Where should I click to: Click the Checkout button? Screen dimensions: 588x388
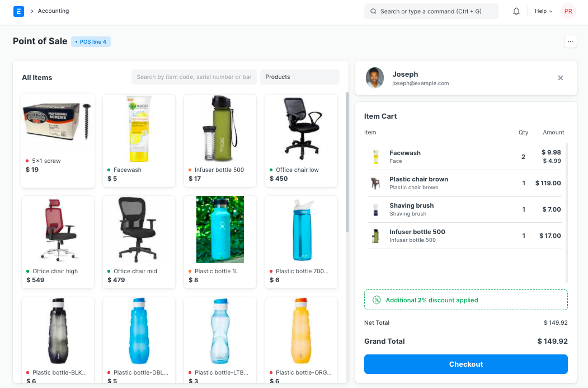(465, 364)
